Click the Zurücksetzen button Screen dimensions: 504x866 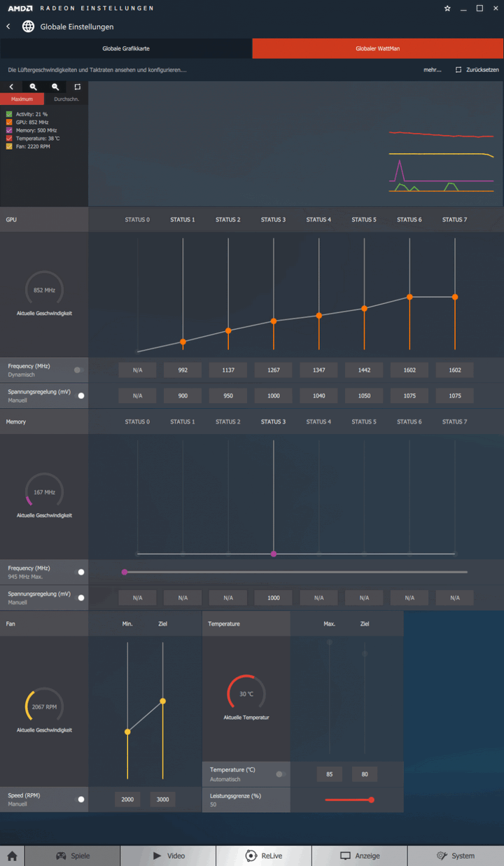(477, 70)
